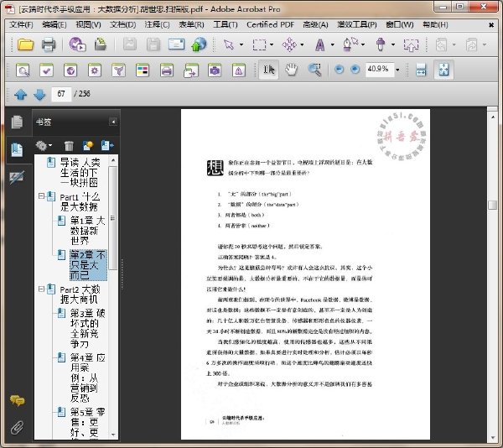Click the document vertical scrollbar thumb
The width and height of the screenshot is (503, 448).
point(492,205)
